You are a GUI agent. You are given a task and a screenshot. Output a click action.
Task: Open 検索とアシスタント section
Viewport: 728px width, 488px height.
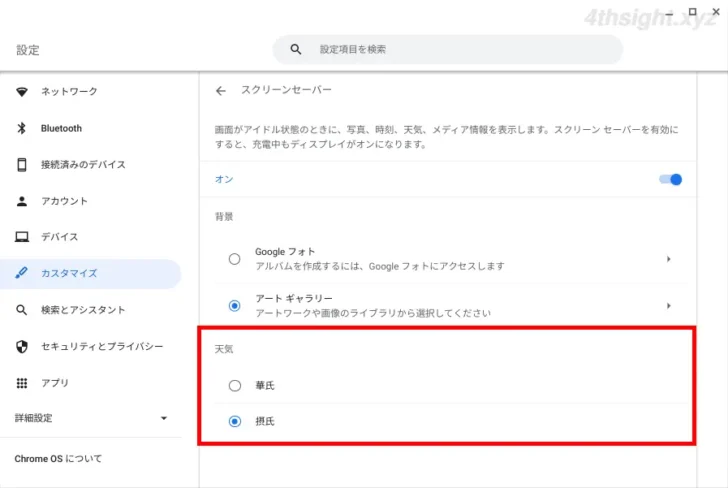[x=91, y=310]
